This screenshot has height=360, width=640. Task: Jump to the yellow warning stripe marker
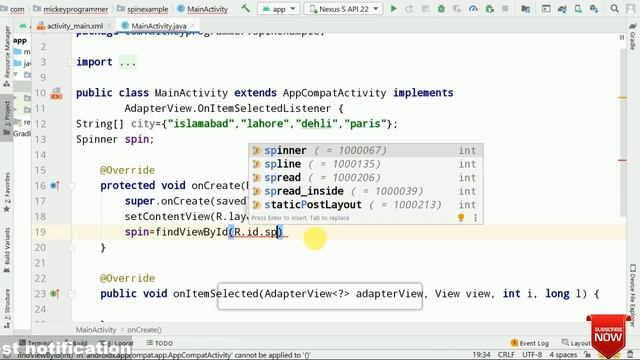[x=622, y=98]
